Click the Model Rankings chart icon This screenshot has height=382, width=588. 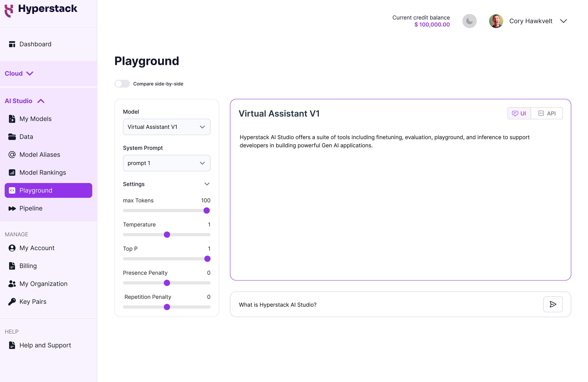[12, 172]
